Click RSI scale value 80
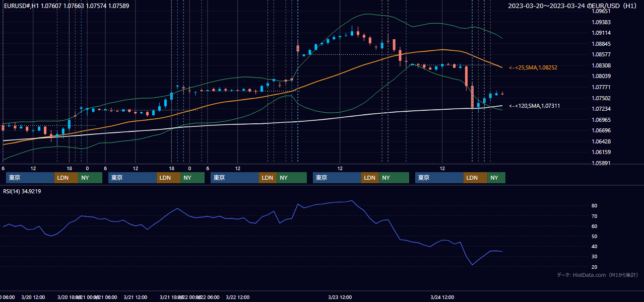 (x=595, y=206)
